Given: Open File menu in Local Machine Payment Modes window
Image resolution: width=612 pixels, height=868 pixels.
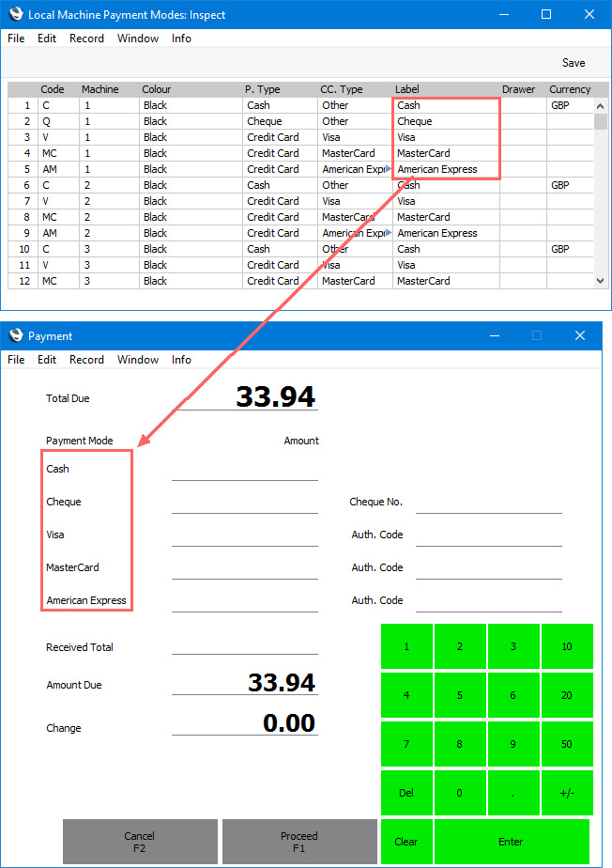Looking at the screenshot, I should point(16,39).
